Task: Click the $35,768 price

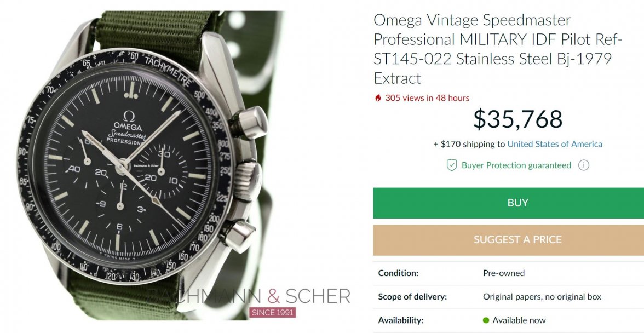Action: 517,119
